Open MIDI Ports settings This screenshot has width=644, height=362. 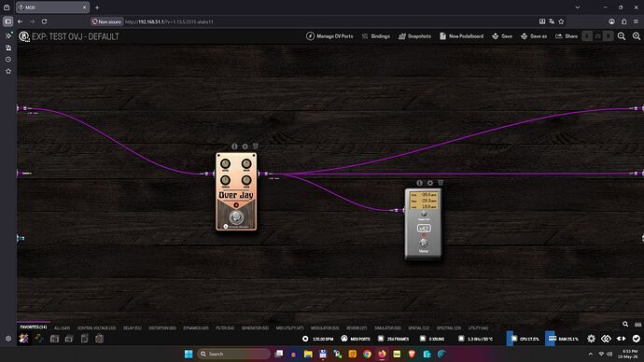[x=356, y=339]
